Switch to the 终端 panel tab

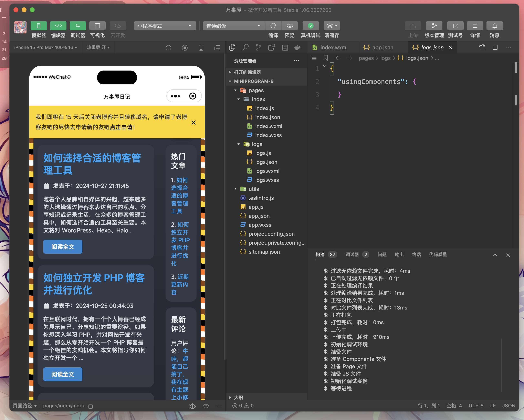coord(416,254)
